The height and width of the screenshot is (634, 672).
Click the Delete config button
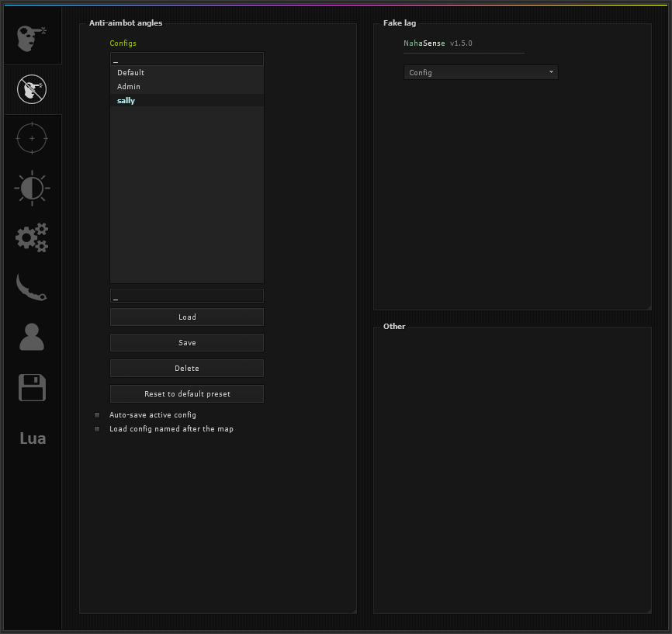point(187,369)
